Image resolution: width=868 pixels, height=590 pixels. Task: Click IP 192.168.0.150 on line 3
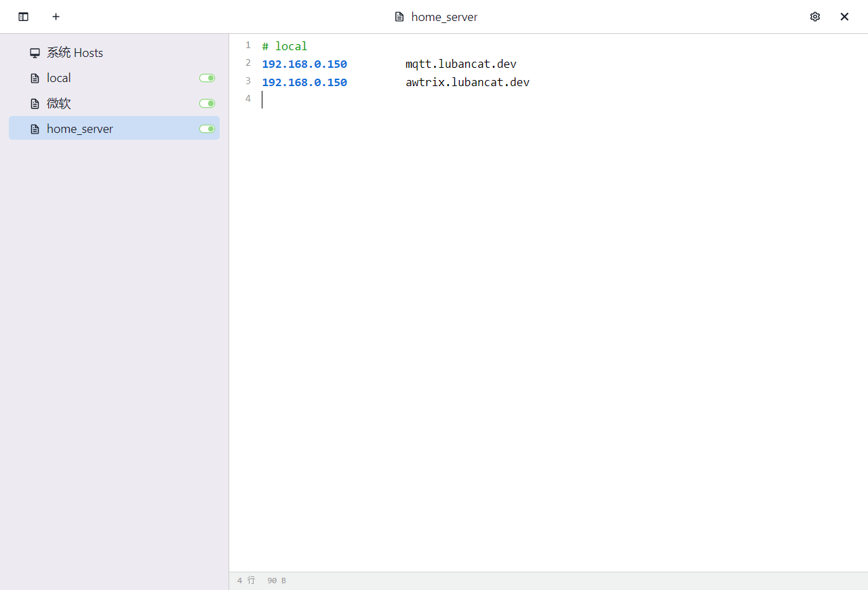[x=304, y=82]
